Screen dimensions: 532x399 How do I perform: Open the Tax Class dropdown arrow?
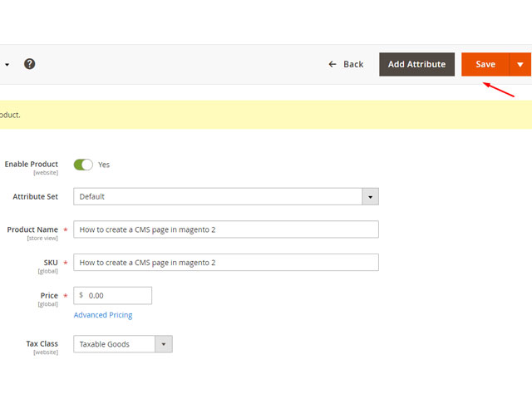pyautogui.click(x=164, y=344)
